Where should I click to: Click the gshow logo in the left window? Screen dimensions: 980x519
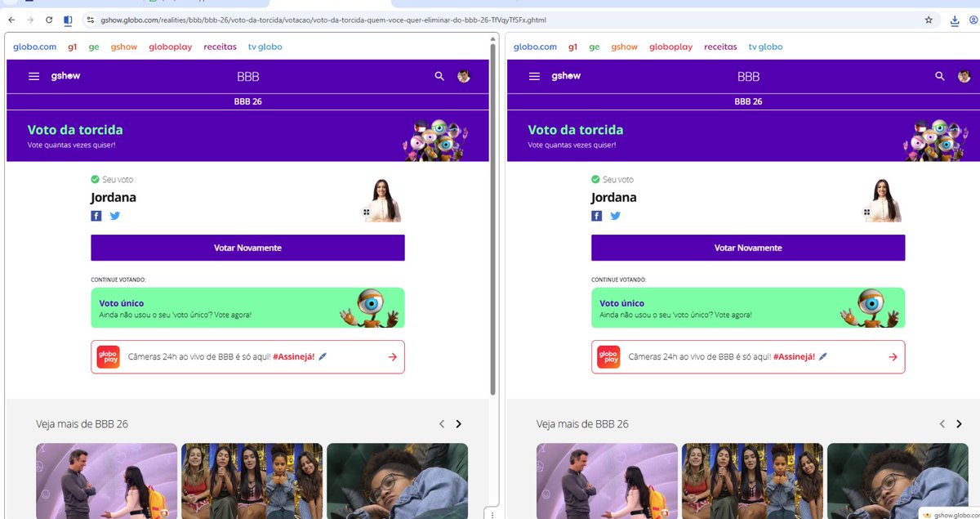click(x=65, y=75)
